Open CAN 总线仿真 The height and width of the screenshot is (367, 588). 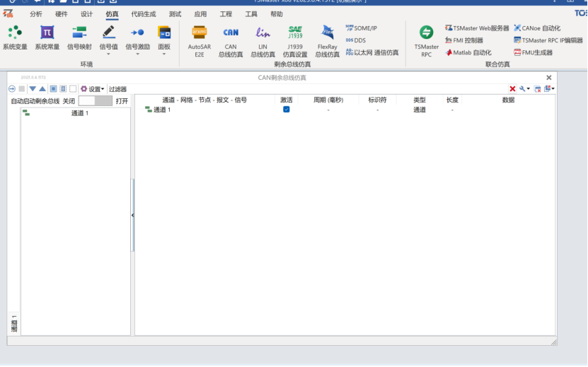click(x=231, y=41)
